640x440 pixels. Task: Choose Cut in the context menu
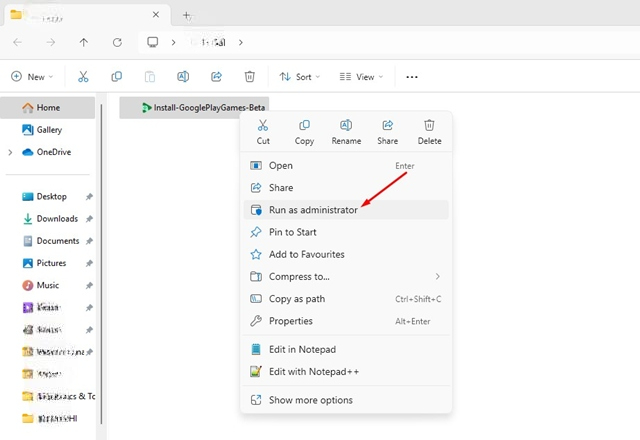(263, 132)
